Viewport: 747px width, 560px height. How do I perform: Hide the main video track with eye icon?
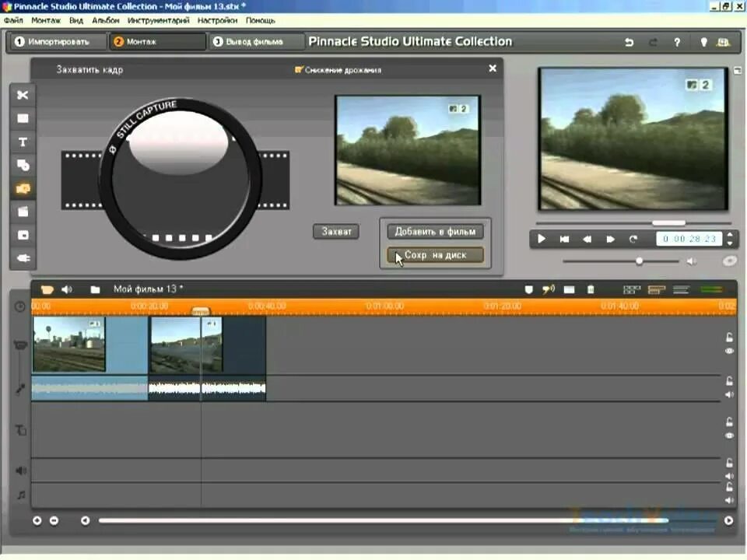729,351
